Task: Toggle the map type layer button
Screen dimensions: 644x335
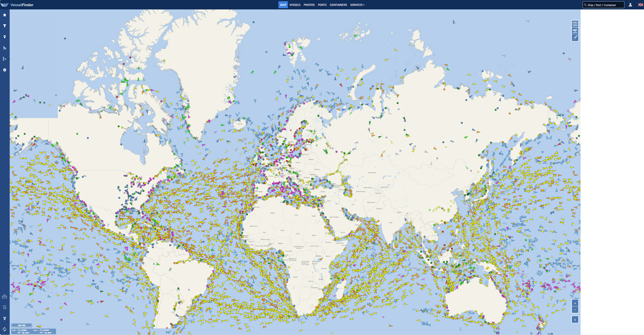Action: point(575,24)
